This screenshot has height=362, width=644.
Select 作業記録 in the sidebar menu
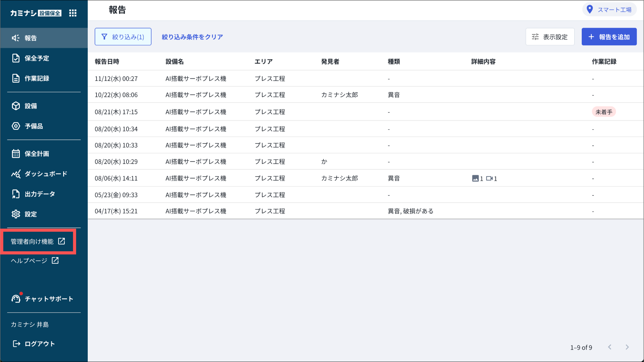[37, 78]
